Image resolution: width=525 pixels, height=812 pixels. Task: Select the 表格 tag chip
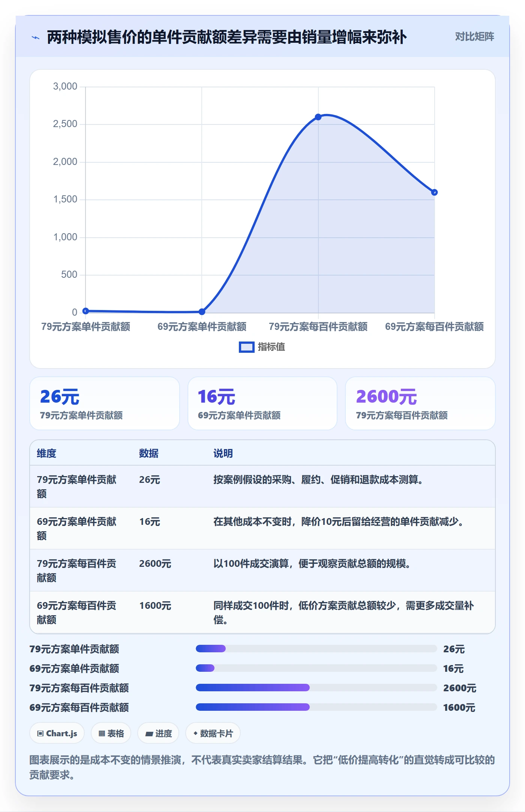(111, 733)
